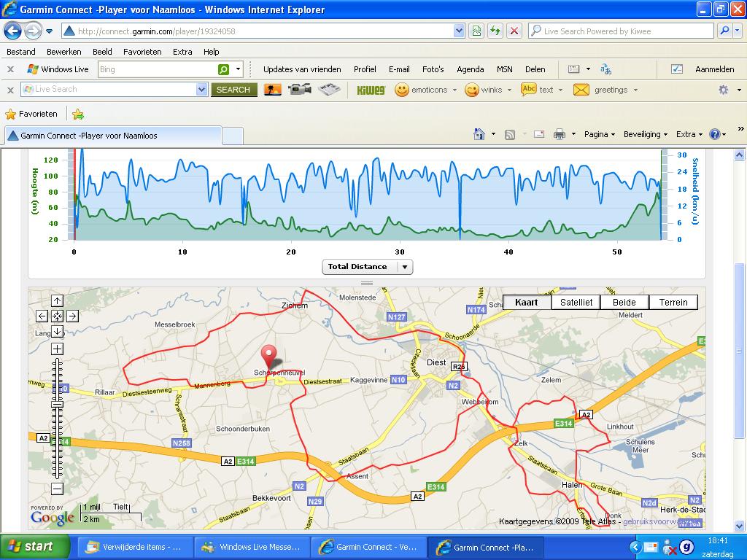Image resolution: width=747 pixels, height=560 pixels.
Task: Switch the map to Beide view
Action: point(624,303)
